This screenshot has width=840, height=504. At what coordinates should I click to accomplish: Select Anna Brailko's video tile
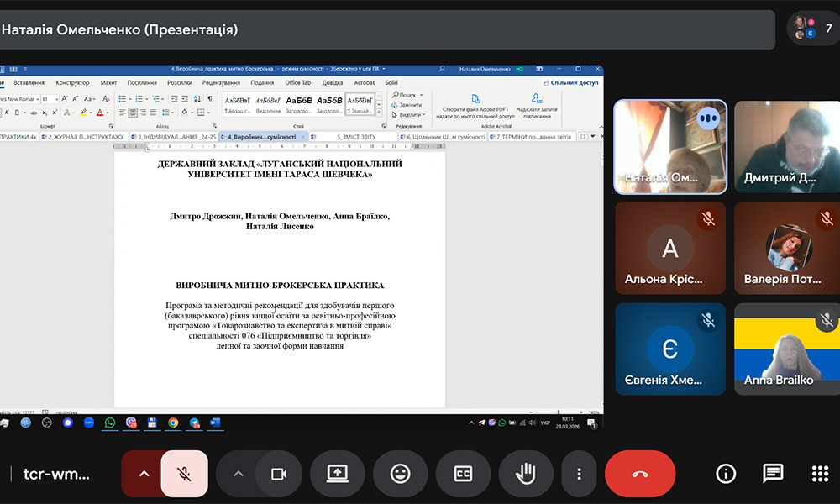(x=787, y=349)
